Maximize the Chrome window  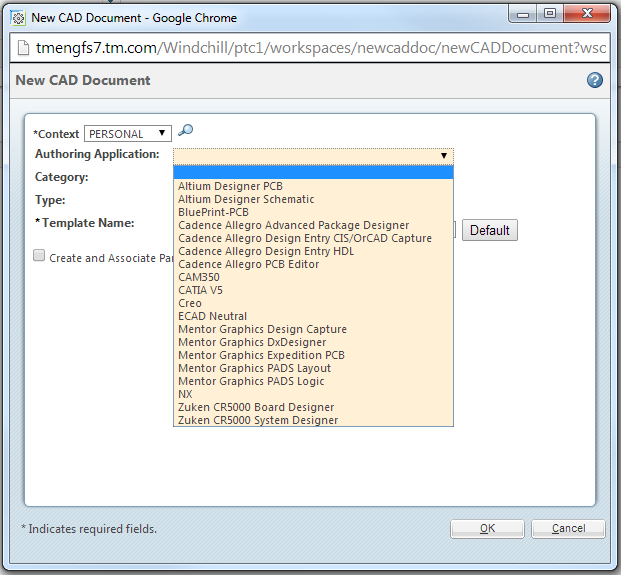[550, 14]
